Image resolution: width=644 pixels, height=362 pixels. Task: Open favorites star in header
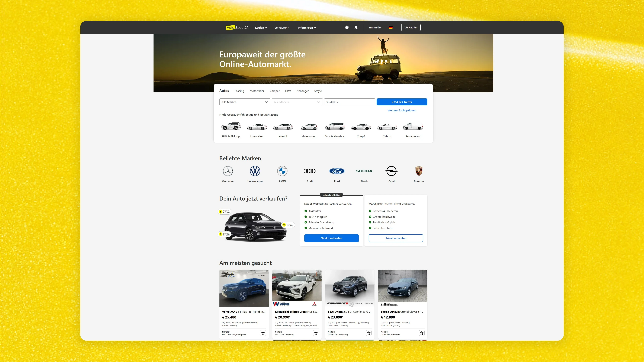pos(347,27)
